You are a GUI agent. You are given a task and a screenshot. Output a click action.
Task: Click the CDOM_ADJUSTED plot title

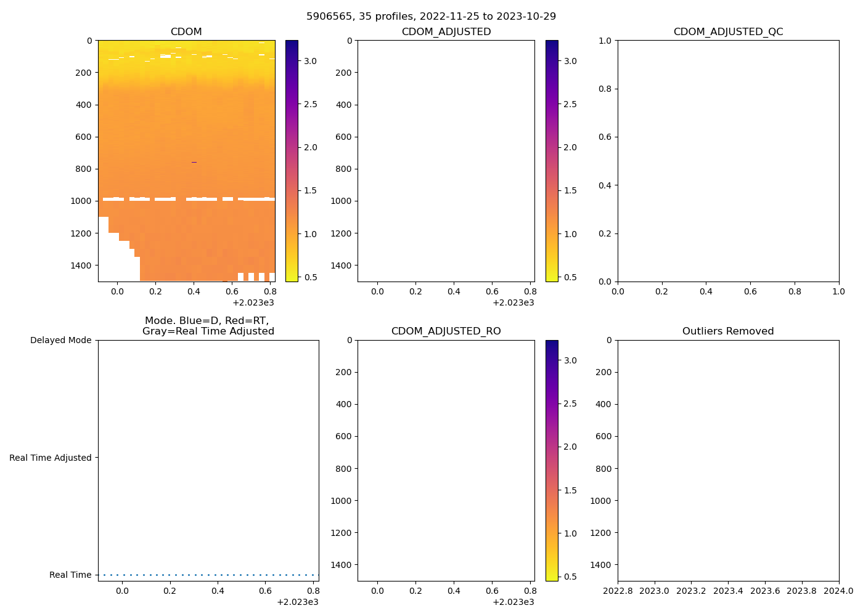coord(446,32)
